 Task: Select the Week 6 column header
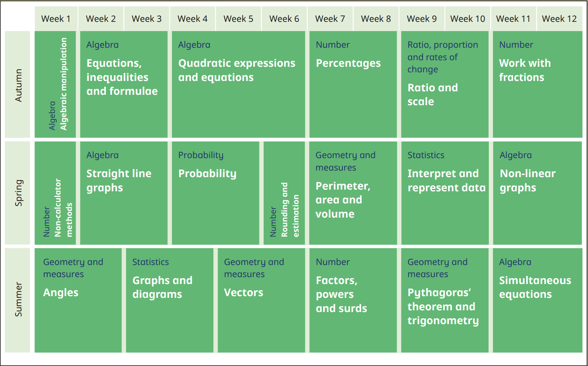coord(284,19)
